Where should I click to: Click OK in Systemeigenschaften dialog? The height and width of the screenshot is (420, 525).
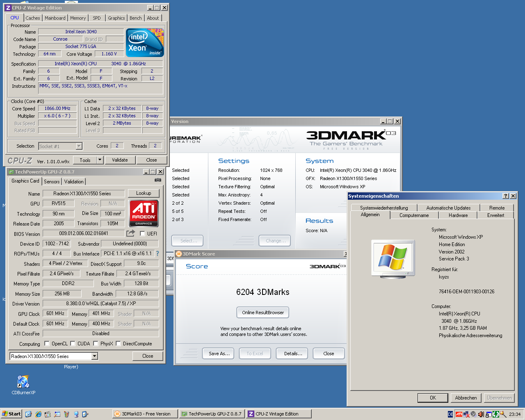(x=433, y=398)
